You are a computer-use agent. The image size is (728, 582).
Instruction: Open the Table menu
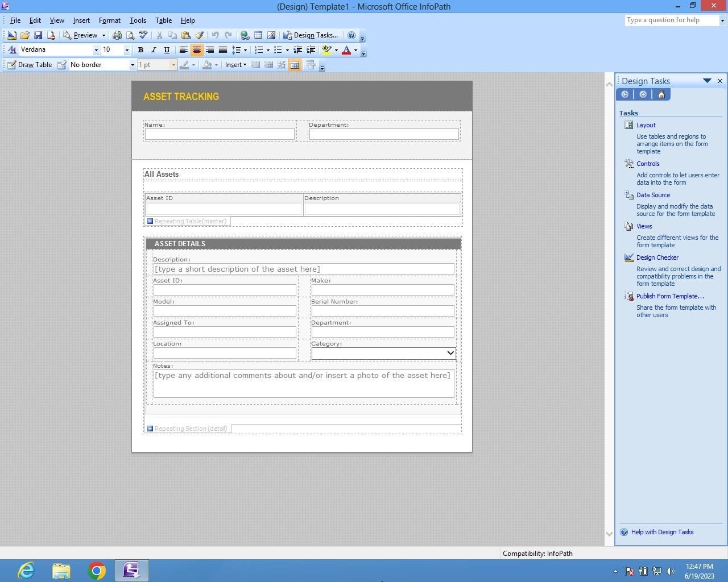[x=163, y=20]
